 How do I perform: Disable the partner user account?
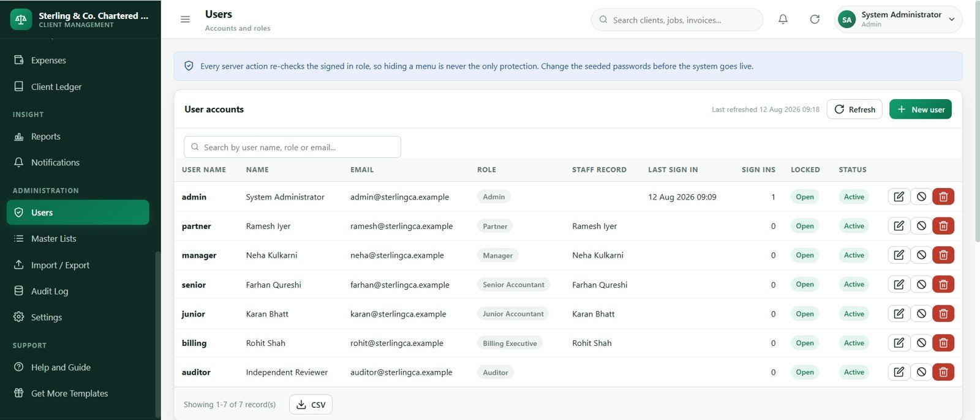point(921,226)
